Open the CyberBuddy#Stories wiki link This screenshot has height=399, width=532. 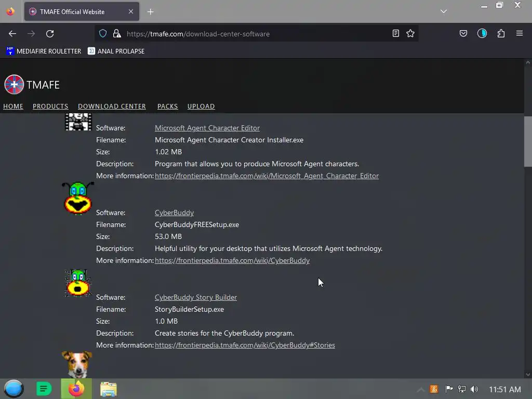coord(245,345)
